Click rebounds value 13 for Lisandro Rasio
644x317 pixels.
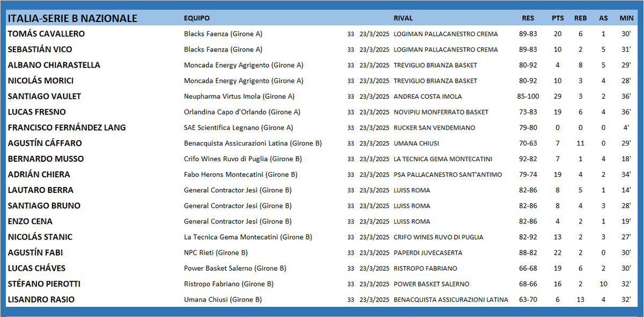(580, 299)
